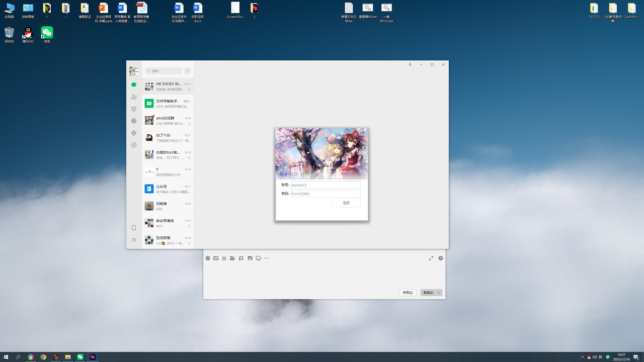Click the 关闭(C) button
The image size is (644, 362).
pos(408,293)
